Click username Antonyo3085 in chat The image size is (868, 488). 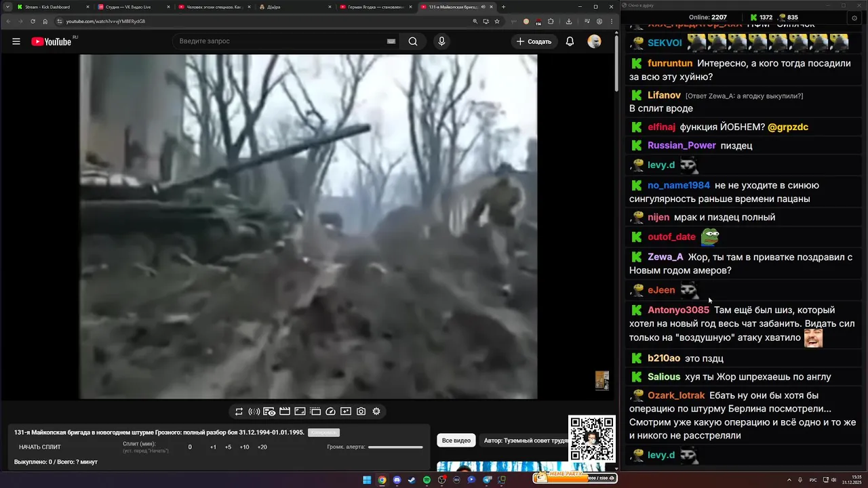pos(678,310)
